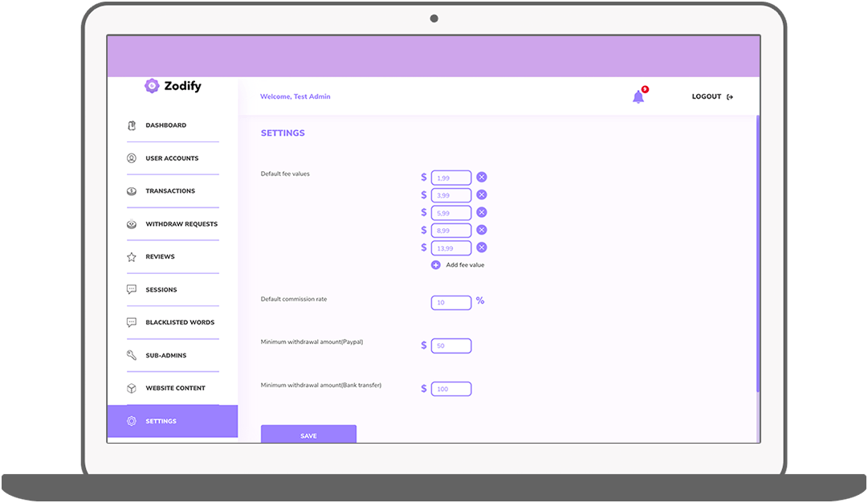Click the Zodify logo icon

coord(152,86)
